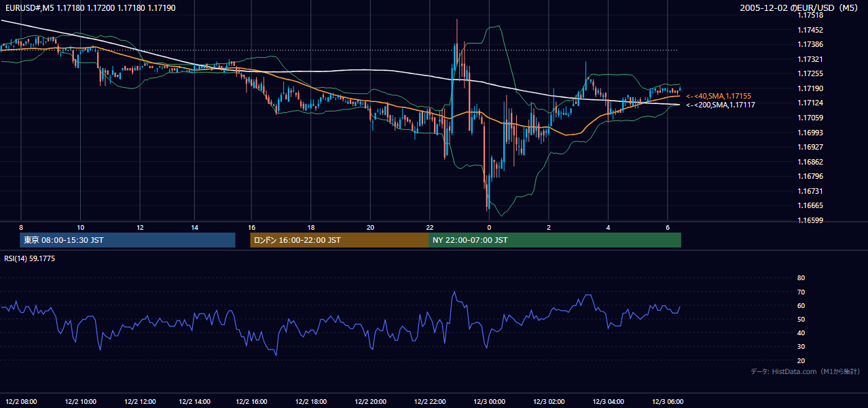Click price level 1.17255 on axis
This screenshot has height=408, width=868.
coord(810,73)
